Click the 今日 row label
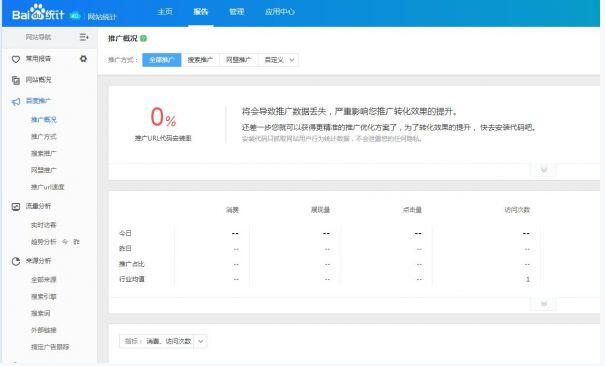The width and height of the screenshot is (605, 366). click(125, 233)
